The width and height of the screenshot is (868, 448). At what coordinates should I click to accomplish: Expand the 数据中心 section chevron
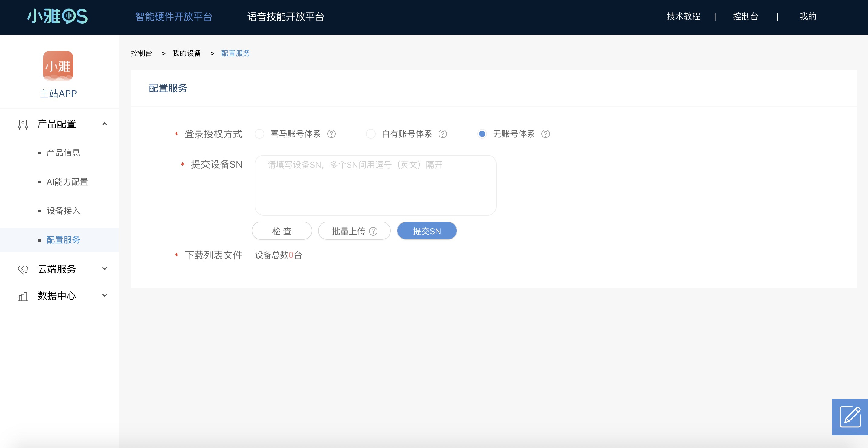(105, 295)
